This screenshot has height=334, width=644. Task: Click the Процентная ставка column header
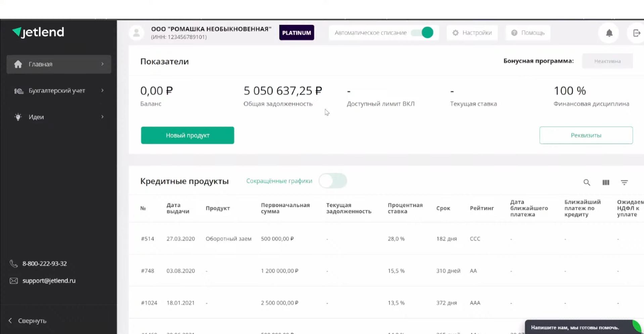(x=405, y=208)
